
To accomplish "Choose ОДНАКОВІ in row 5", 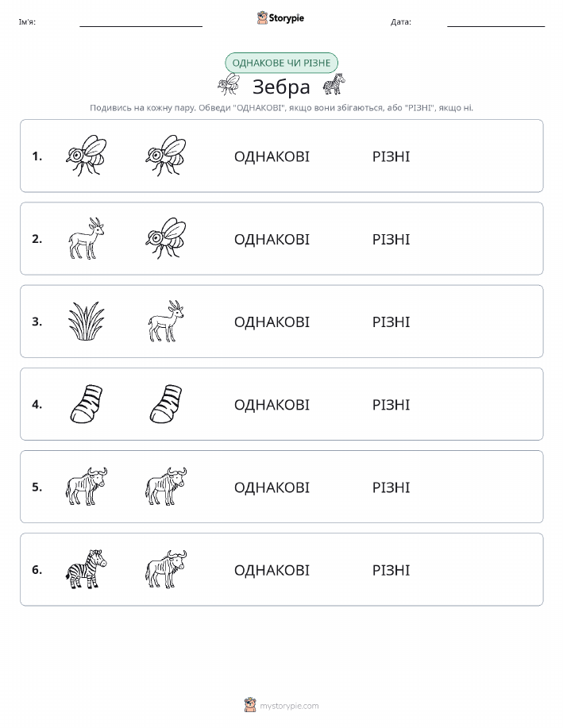I will tap(272, 487).
